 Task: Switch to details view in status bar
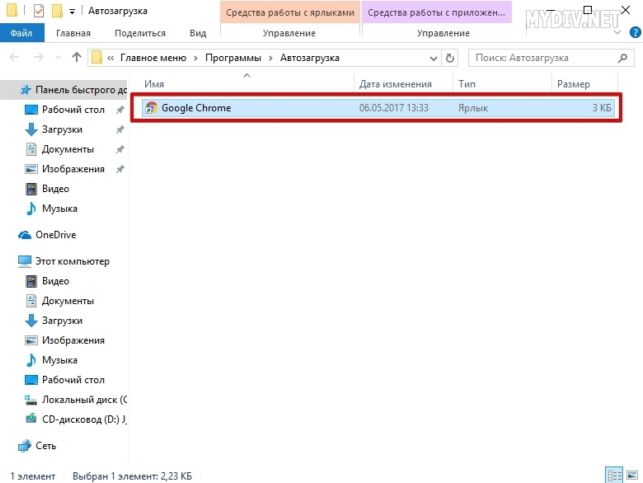(x=614, y=475)
